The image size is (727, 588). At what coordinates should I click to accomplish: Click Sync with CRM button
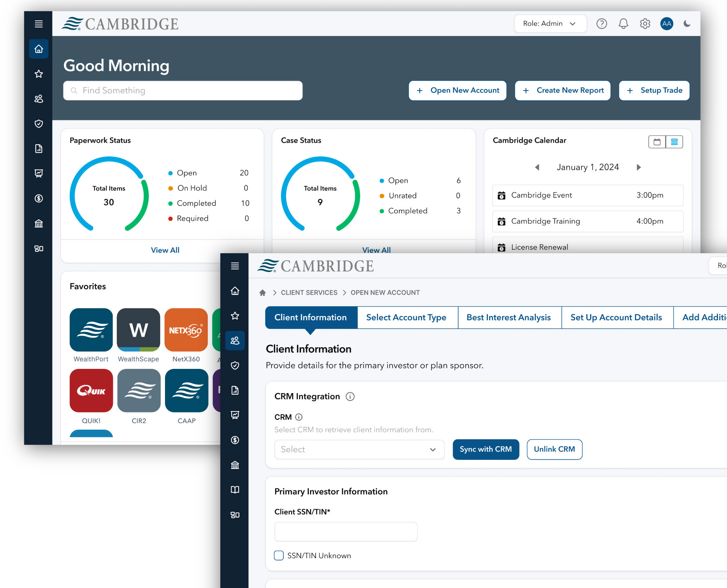pyautogui.click(x=486, y=449)
